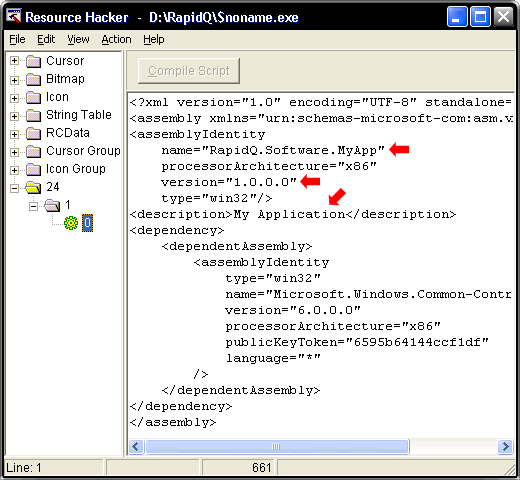
Task: Click the Bitmap folder icon
Action: (33, 79)
